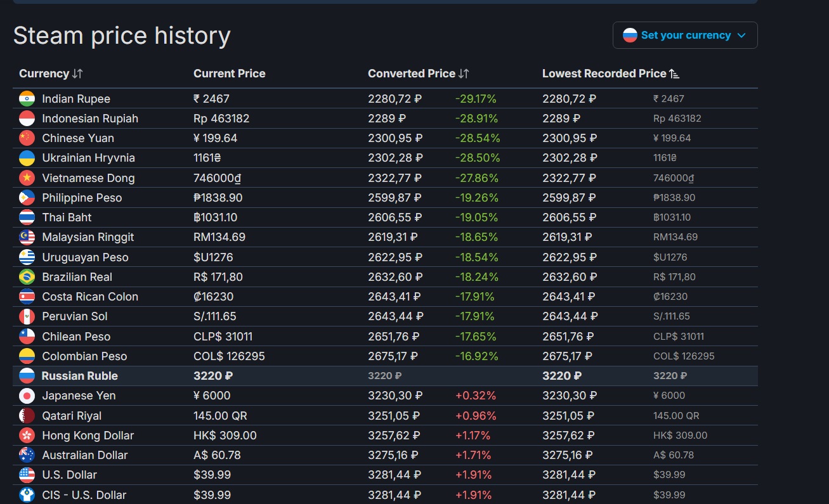This screenshot has height=504, width=829.
Task: Click the Chilean Peso currency name
Action: point(76,337)
